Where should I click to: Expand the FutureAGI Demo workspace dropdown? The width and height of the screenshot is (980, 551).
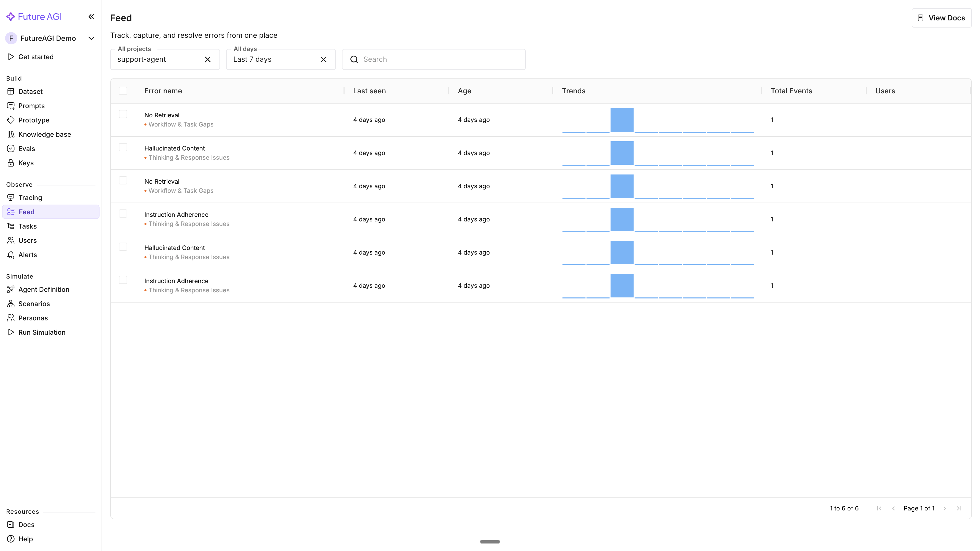coord(91,38)
